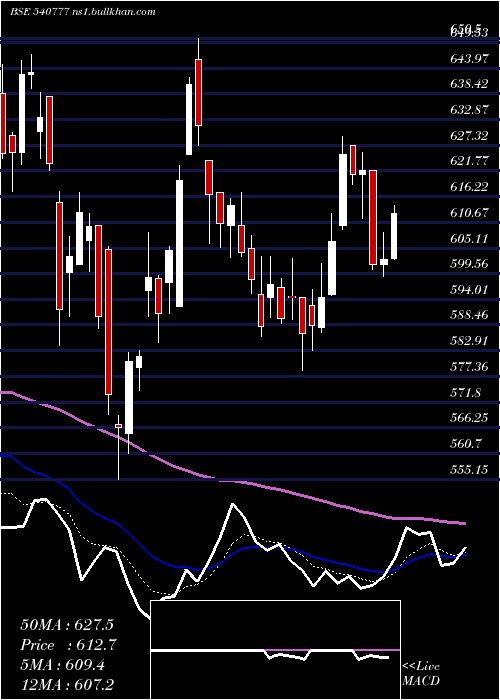
Task: Click the 632.87 price label
Action: coord(470,109)
